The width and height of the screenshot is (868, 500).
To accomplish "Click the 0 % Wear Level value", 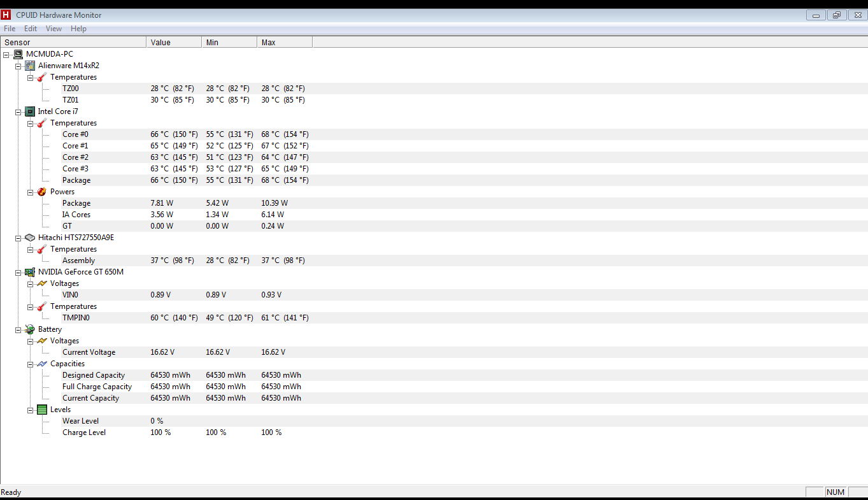I will (x=157, y=421).
